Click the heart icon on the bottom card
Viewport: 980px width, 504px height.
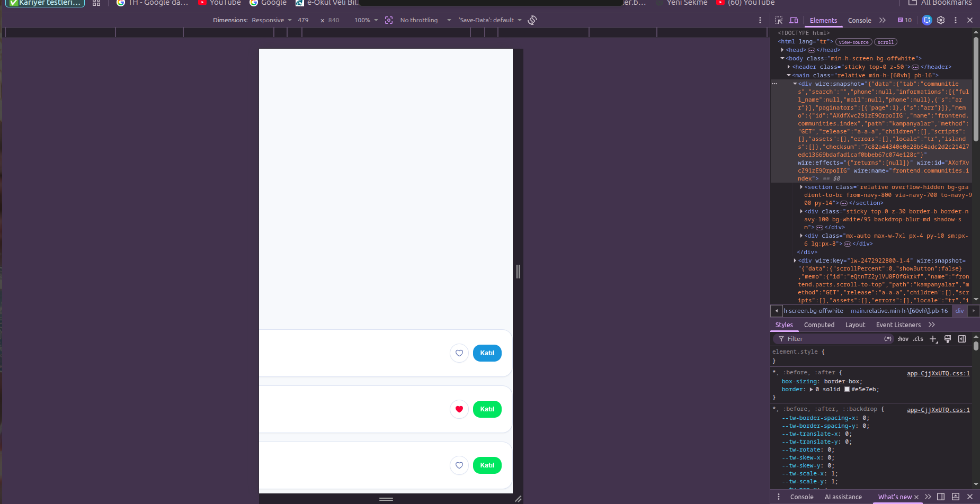click(459, 465)
